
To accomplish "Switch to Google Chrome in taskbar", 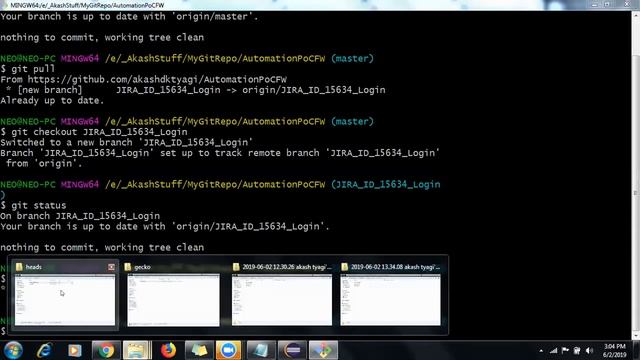I will [106, 350].
